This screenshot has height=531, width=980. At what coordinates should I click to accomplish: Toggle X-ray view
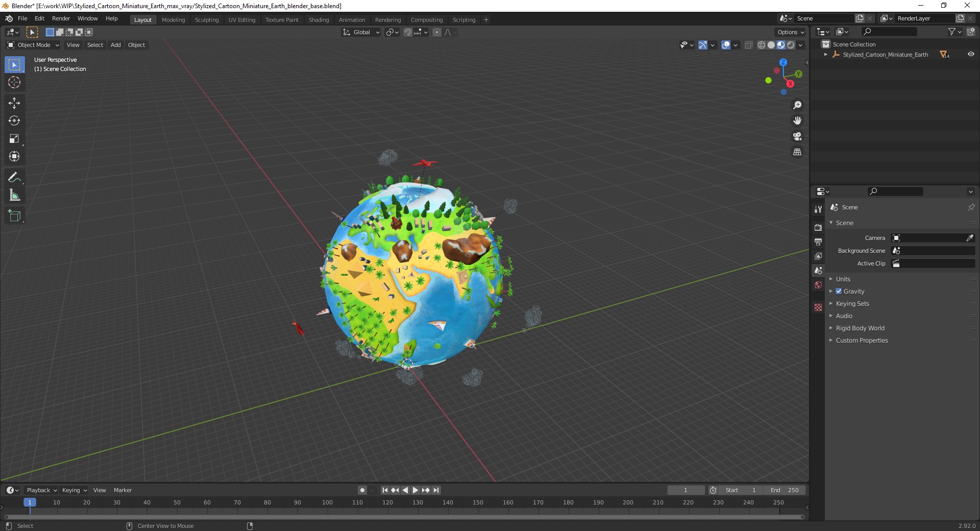coord(748,45)
